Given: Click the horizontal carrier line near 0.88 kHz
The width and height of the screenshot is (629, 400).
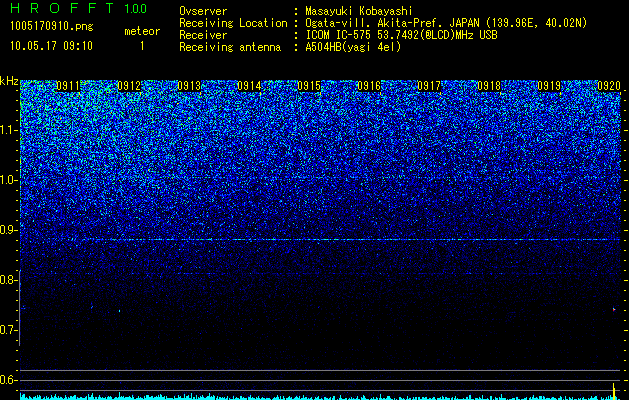Looking at the screenshot, I should pyautogui.click(x=320, y=240).
